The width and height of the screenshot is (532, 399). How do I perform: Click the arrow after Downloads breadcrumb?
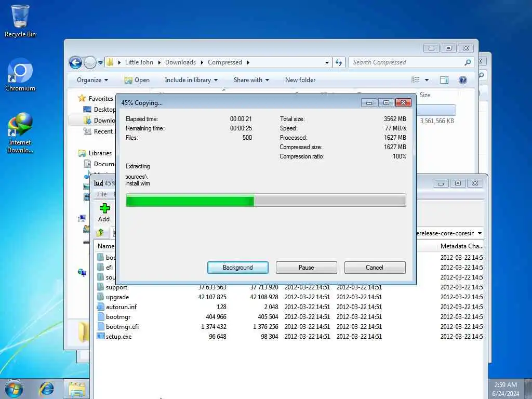click(202, 62)
